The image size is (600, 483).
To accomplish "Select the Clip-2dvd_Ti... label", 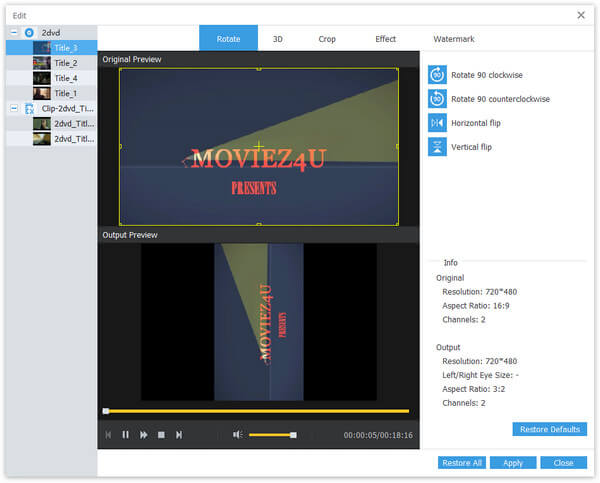I will tap(68, 109).
